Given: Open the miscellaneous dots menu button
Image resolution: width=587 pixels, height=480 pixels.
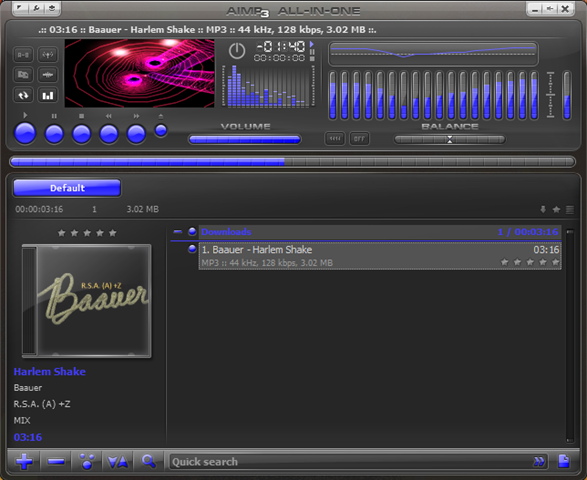Looking at the screenshot, I should 87,461.
